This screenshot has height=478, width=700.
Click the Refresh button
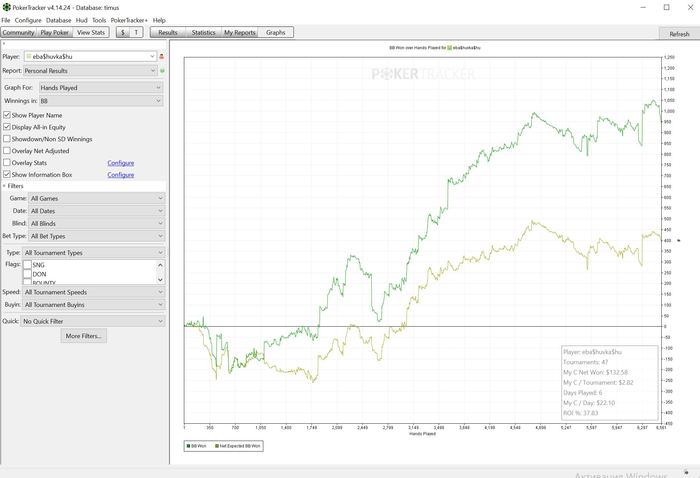tap(679, 34)
